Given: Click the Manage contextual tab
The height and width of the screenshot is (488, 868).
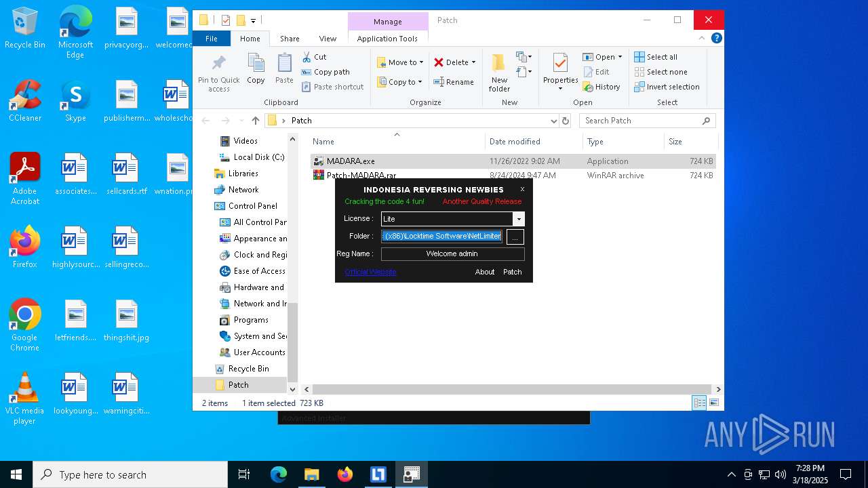Looking at the screenshot, I should [x=388, y=22].
